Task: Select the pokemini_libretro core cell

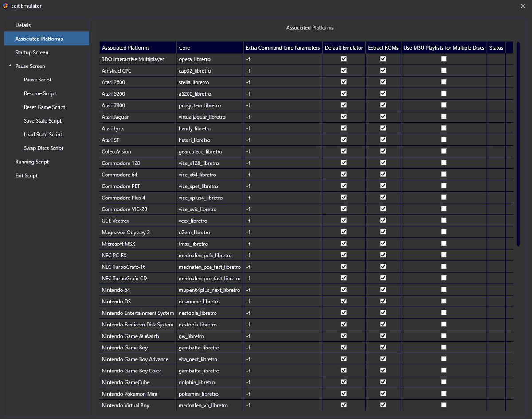Action: [210, 394]
